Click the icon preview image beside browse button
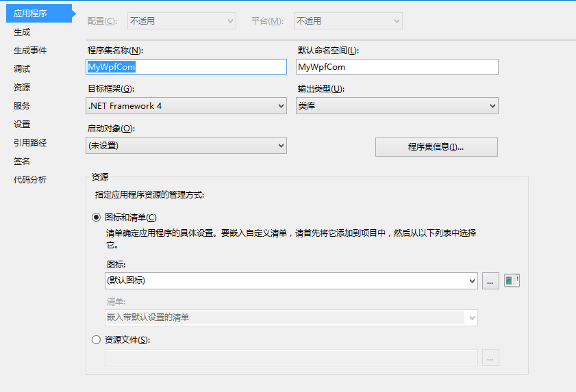576x392 pixels. coord(512,280)
